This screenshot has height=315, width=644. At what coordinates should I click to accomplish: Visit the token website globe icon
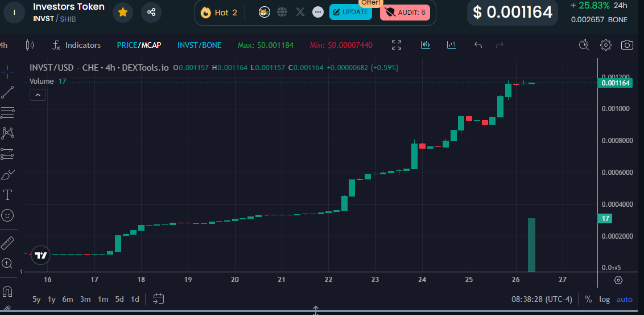point(282,13)
